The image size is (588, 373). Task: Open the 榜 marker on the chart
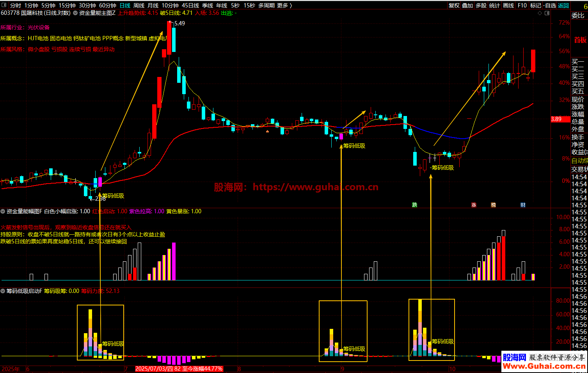[x=493, y=205]
